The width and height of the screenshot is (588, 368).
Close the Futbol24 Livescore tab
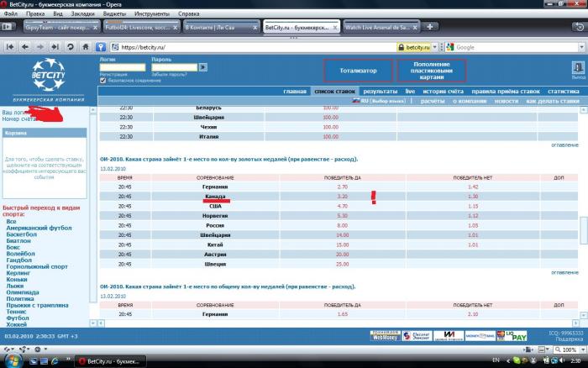click(175, 28)
